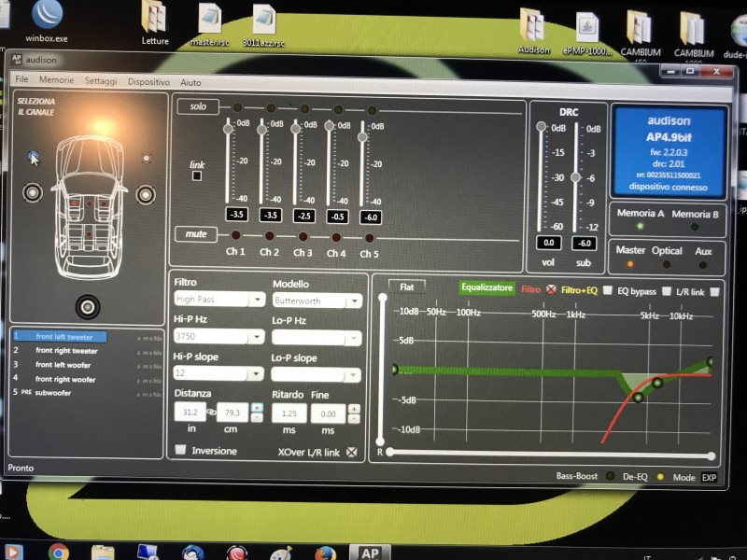Open the Memorie menu
This screenshot has width=747, height=560.
(x=57, y=79)
